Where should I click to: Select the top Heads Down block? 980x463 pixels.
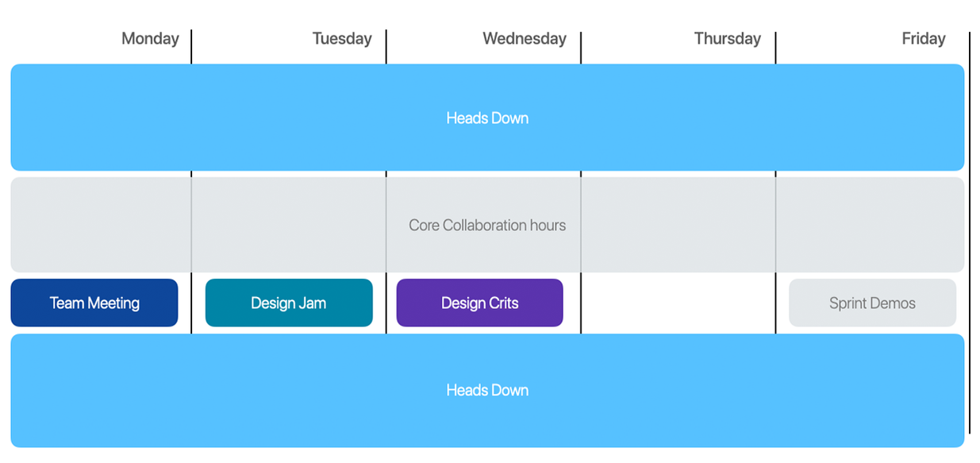[487, 118]
